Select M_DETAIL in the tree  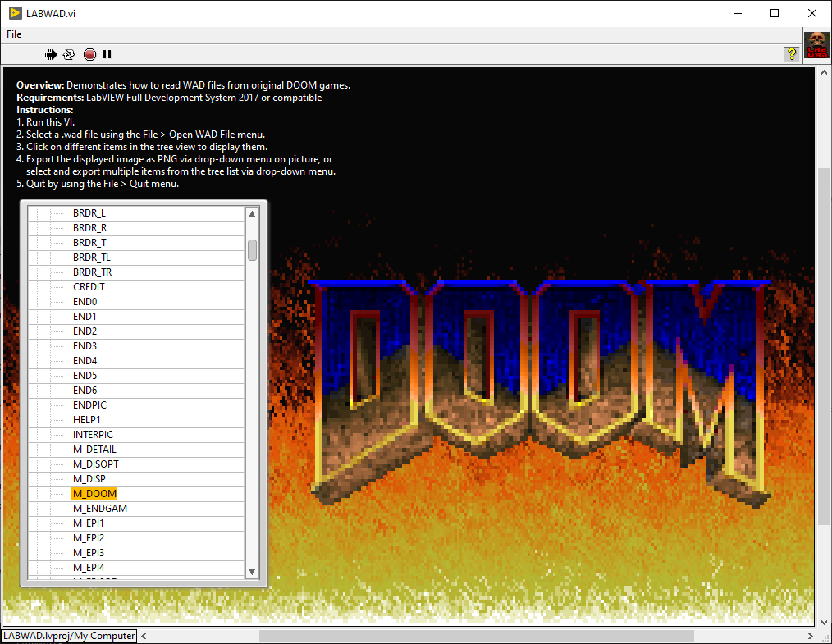tap(94, 450)
